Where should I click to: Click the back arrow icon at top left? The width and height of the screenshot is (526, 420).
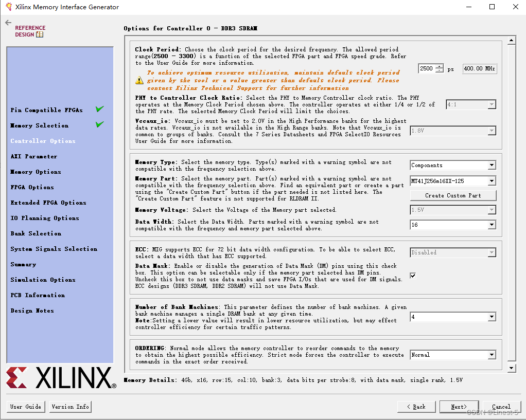click(x=8, y=23)
